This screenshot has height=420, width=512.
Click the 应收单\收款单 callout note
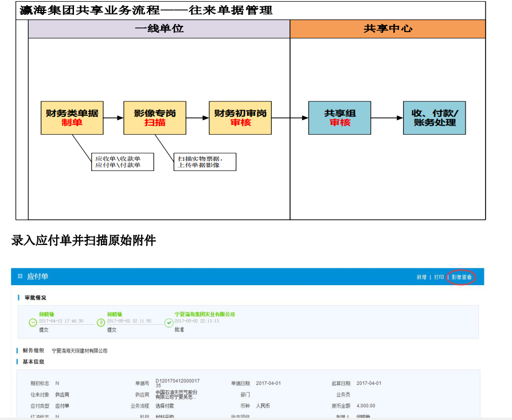point(123,162)
